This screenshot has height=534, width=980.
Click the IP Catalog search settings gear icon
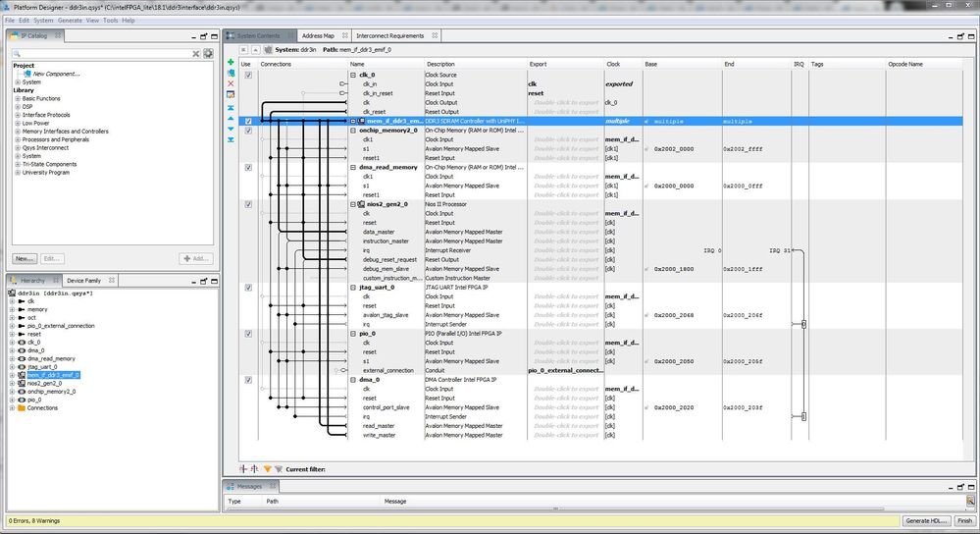[x=208, y=53]
